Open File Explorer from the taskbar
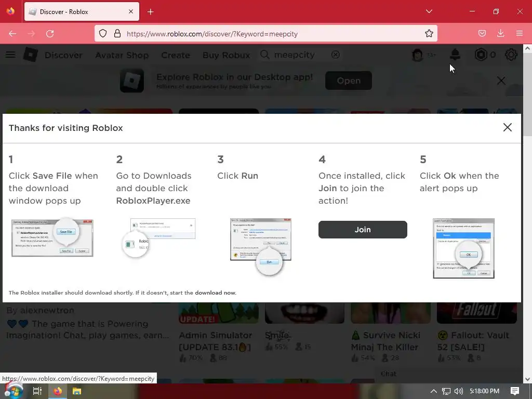This screenshot has height=399, width=532. (x=77, y=391)
